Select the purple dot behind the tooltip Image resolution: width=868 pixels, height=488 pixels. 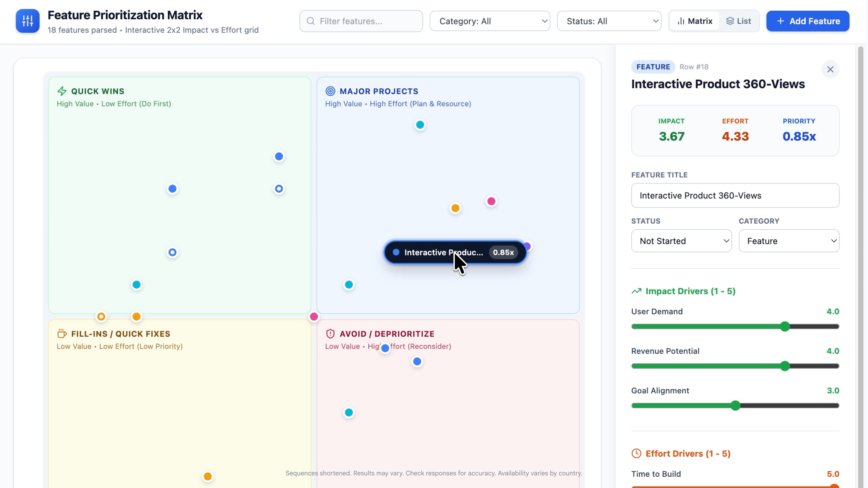pos(528,247)
